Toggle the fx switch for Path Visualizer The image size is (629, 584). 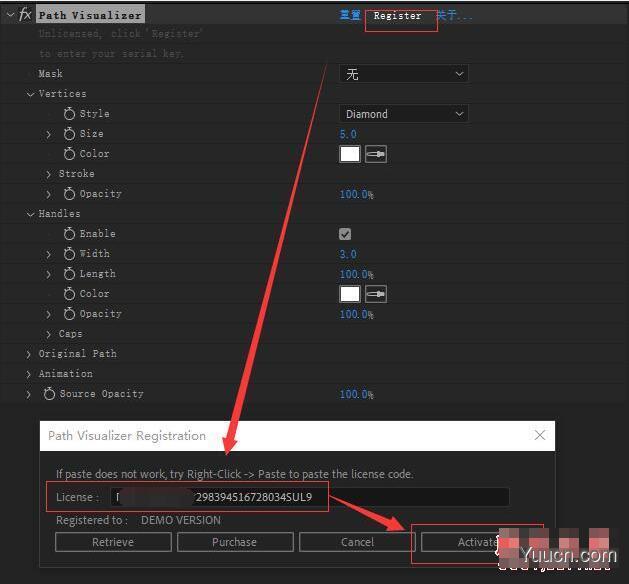(25, 14)
